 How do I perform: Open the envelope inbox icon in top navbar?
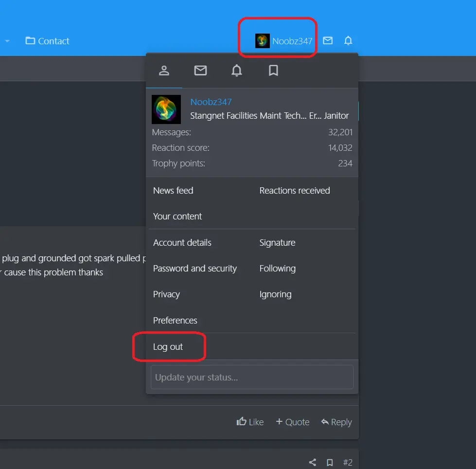(328, 40)
